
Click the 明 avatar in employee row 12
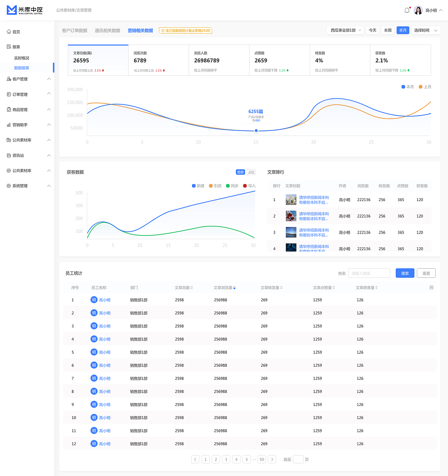(x=94, y=444)
